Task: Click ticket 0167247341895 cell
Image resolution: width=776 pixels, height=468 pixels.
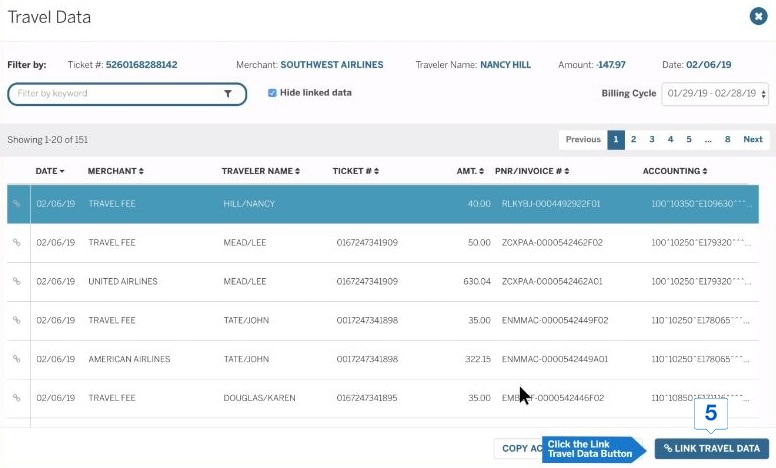Action: [367, 397]
